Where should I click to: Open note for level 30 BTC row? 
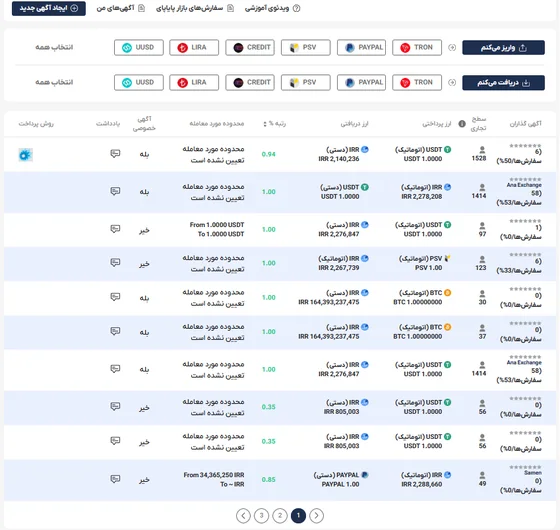click(x=115, y=297)
